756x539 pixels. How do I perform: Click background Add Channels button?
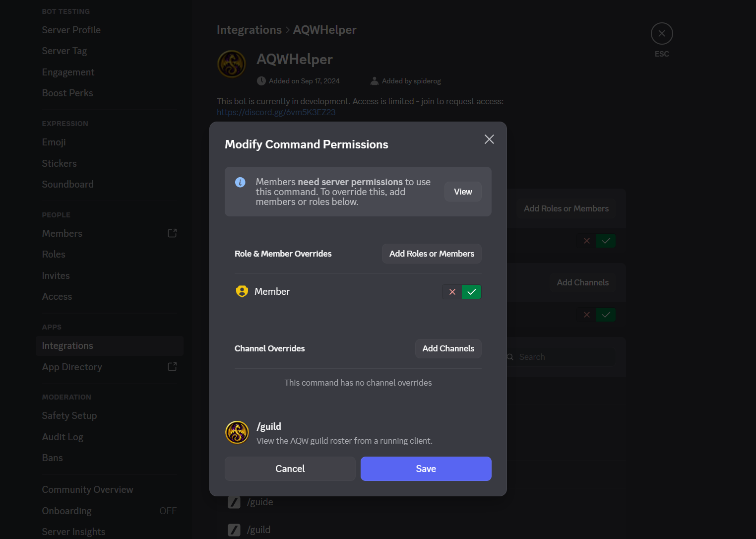[582, 282]
